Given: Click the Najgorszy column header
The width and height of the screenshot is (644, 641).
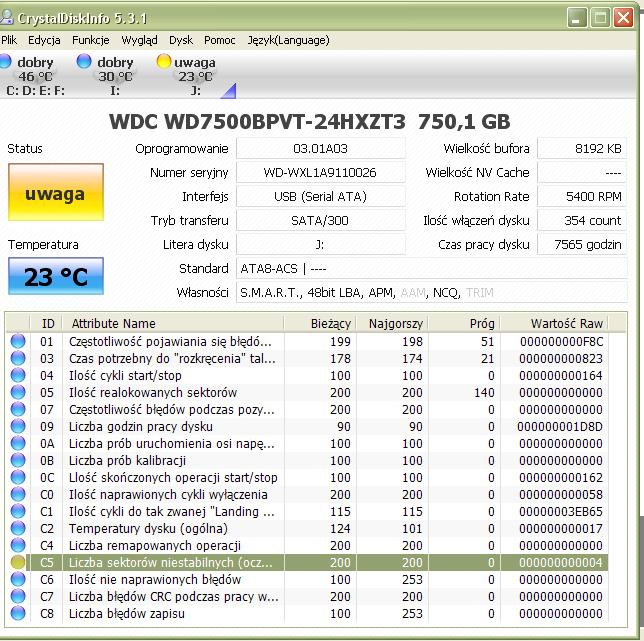Looking at the screenshot, I should (392, 324).
